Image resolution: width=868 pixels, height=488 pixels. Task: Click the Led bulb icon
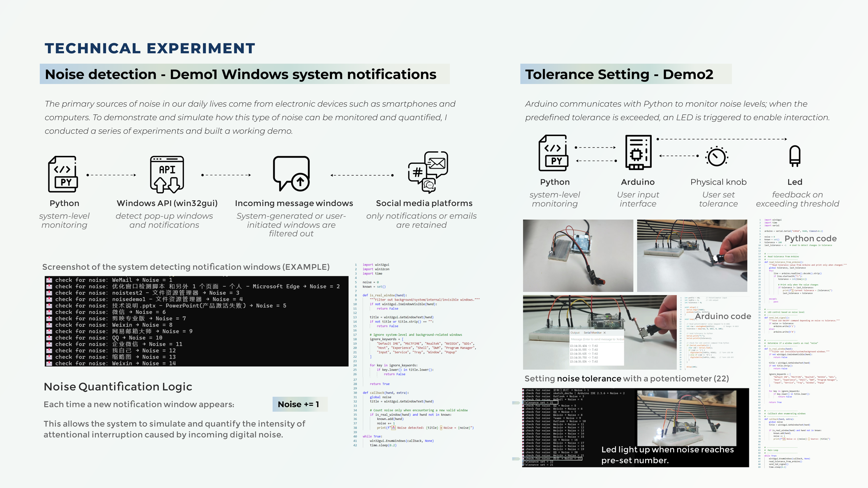click(795, 156)
